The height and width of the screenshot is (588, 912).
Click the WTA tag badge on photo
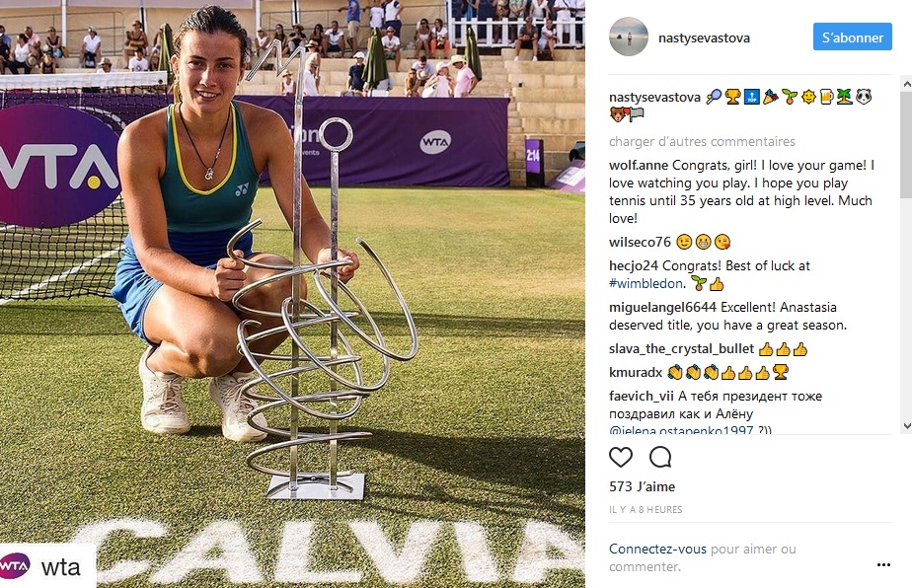pos(47,566)
